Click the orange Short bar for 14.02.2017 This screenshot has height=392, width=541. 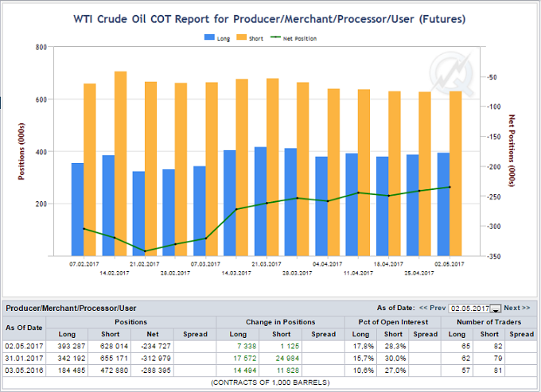coord(120,163)
